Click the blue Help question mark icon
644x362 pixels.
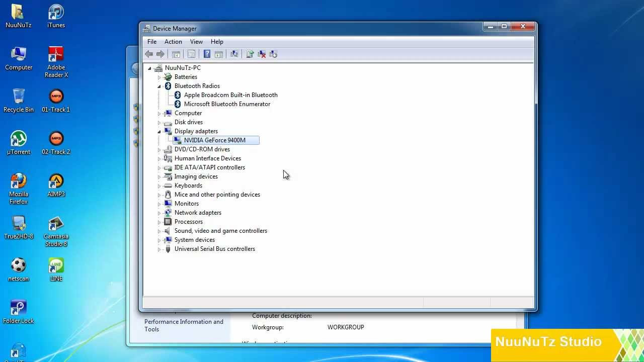pos(207,54)
